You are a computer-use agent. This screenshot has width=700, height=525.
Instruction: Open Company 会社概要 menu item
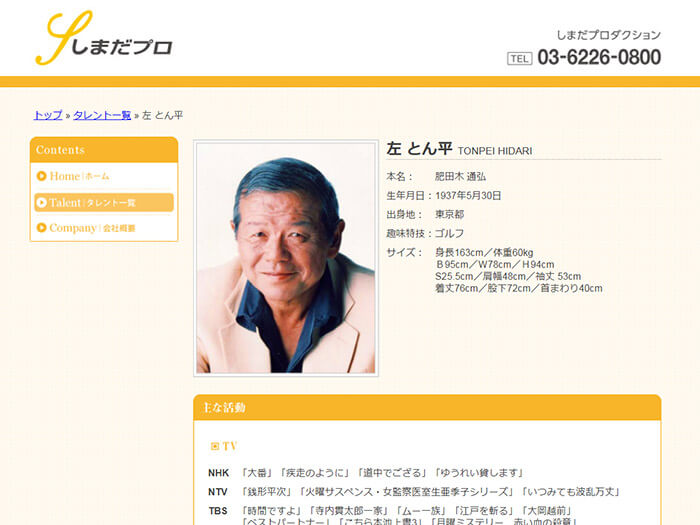pos(104,228)
